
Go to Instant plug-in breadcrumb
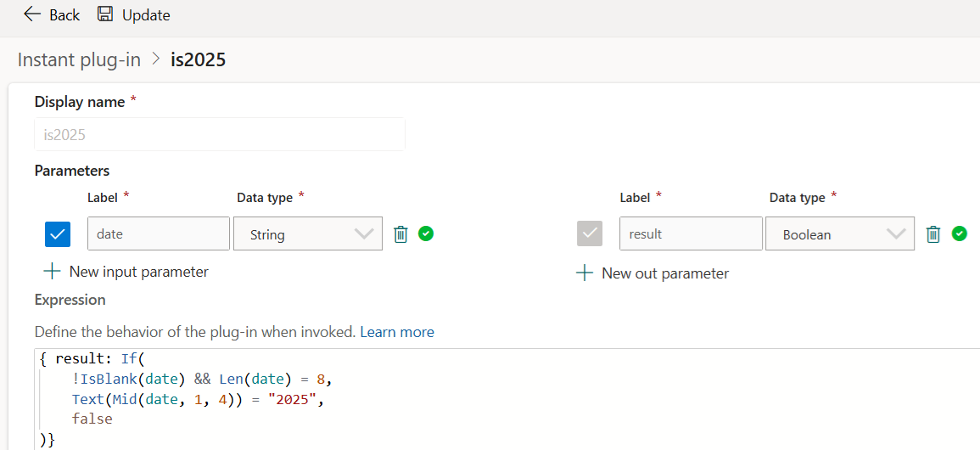point(79,59)
